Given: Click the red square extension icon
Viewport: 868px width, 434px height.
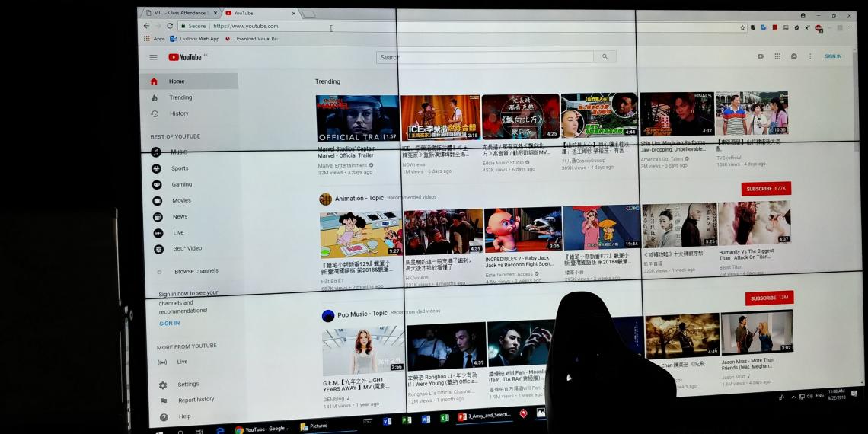Looking at the screenshot, I should point(775,27).
